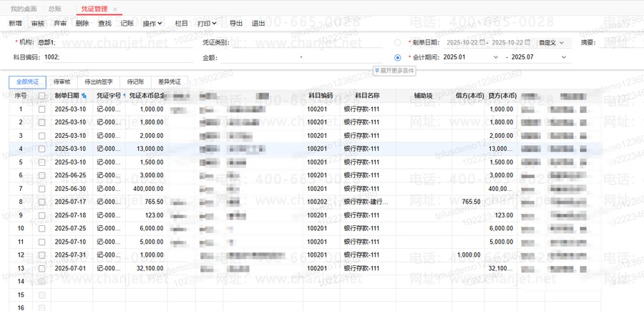
Task: Open the 自定义 date range dropdown
Action: 551,43
